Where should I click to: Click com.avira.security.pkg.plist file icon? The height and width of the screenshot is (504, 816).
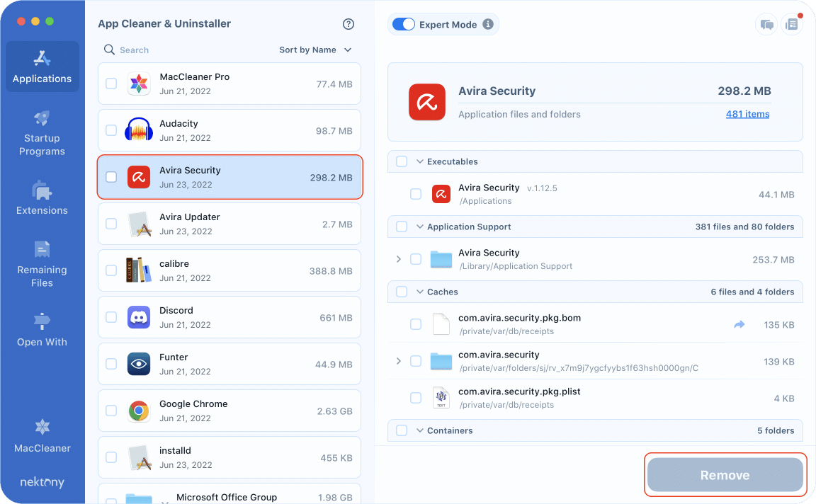pos(441,398)
